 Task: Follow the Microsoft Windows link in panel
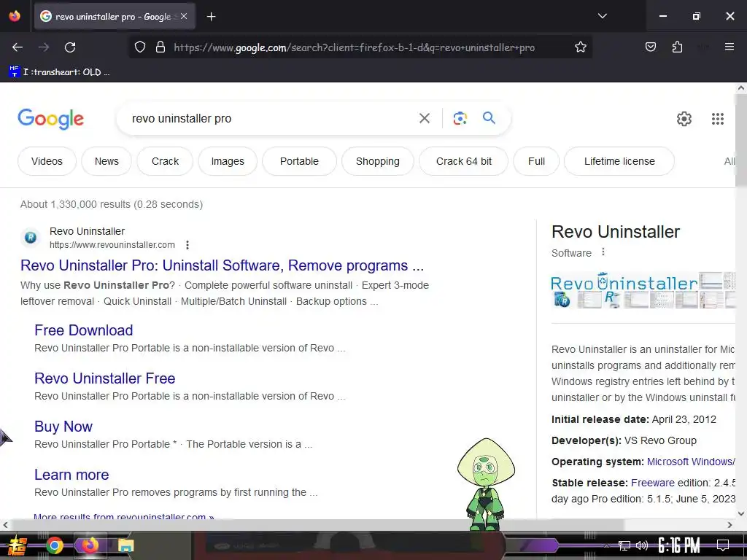(690, 462)
